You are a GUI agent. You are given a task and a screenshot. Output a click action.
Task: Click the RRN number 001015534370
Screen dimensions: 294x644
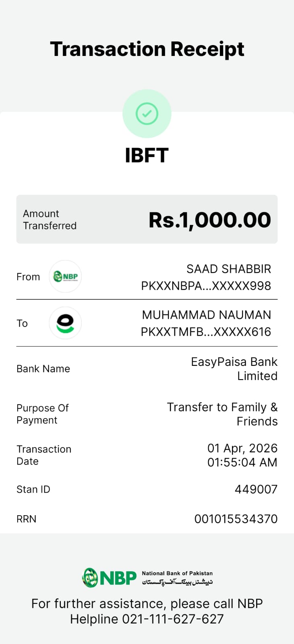point(236,519)
